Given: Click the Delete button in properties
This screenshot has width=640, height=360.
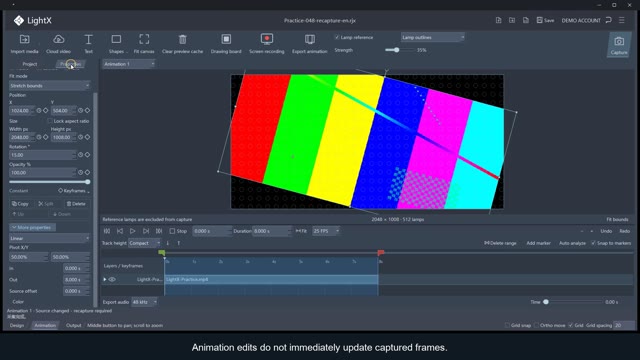Looking at the screenshot, I should 76,204.
